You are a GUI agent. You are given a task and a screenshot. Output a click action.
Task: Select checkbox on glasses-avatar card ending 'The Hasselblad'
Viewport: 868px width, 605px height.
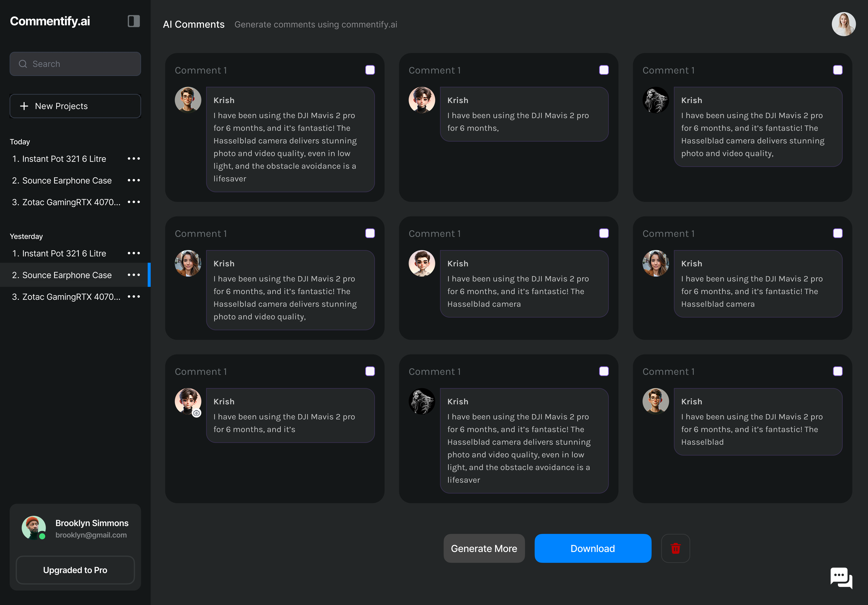click(x=838, y=371)
